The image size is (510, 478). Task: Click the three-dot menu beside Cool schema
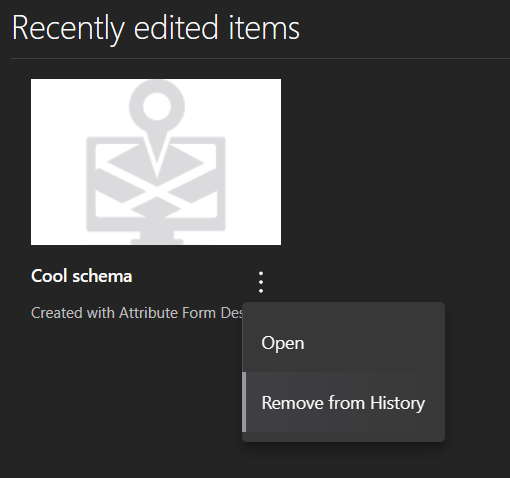point(261,282)
